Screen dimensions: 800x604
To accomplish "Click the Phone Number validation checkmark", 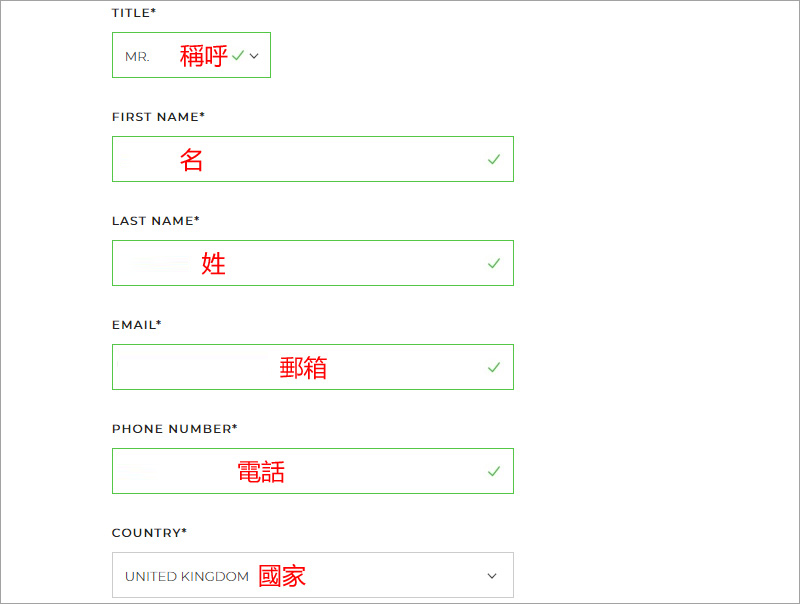I will 493,471.
